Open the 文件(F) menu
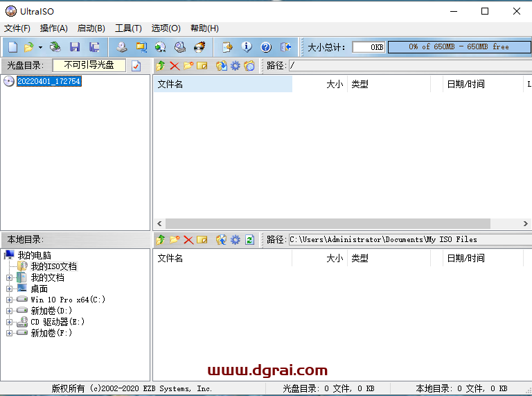Viewport: 532px width, 396px height. coord(17,28)
